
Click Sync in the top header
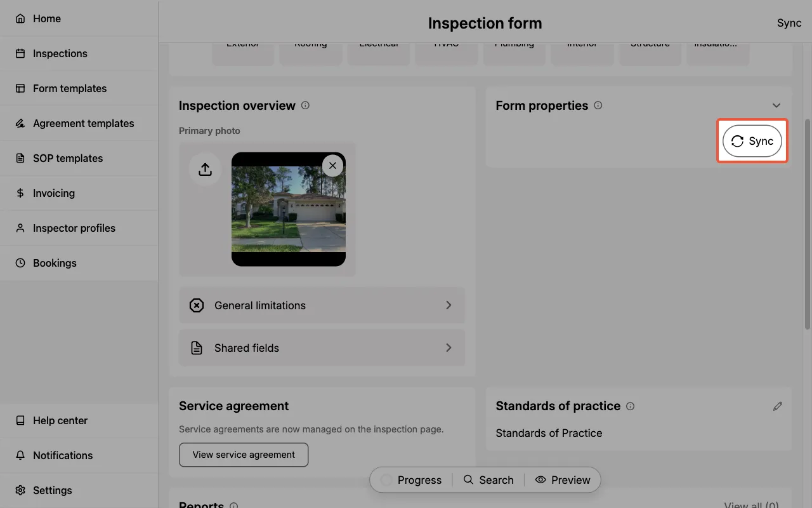tap(789, 23)
